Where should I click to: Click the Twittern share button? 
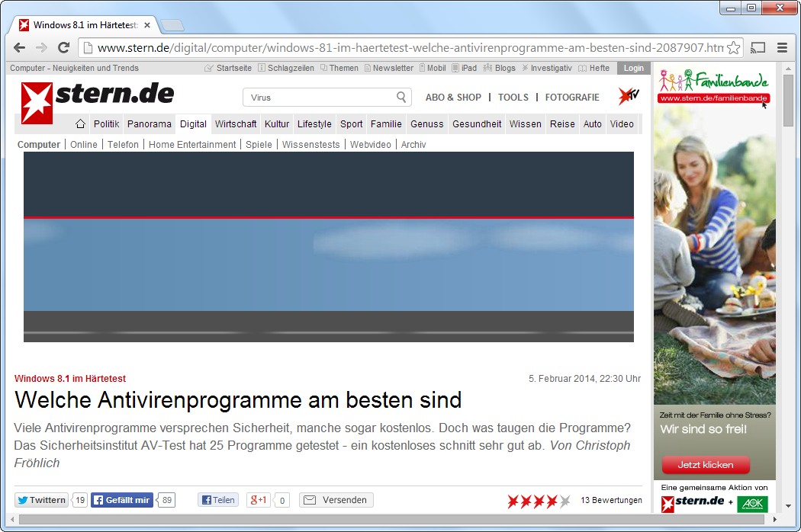42,500
